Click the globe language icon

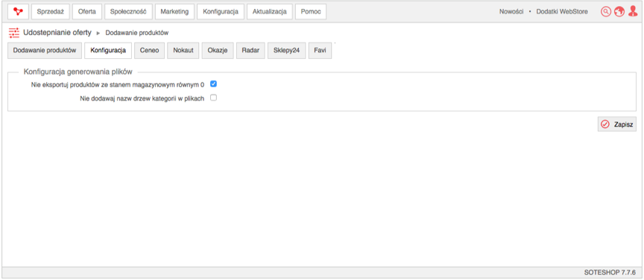point(619,11)
